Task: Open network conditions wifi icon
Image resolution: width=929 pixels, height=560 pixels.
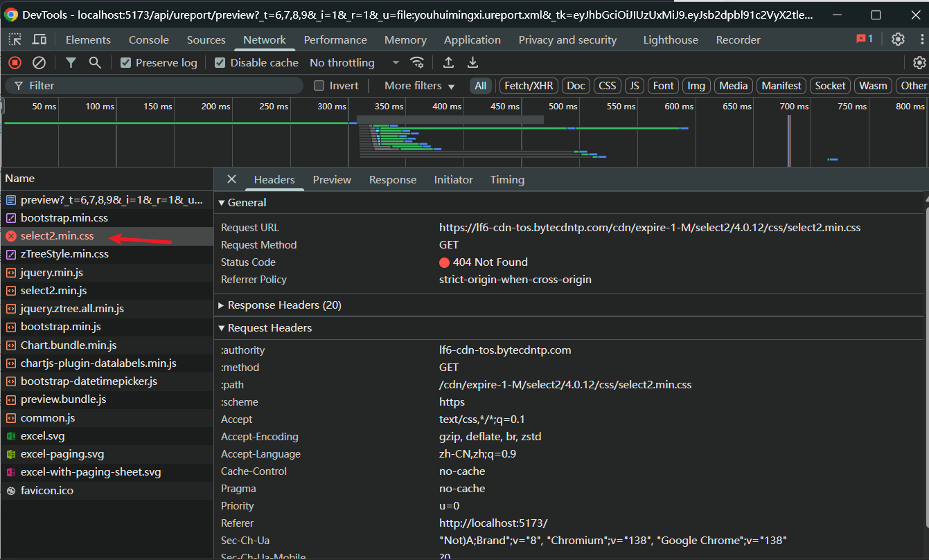Action: pyautogui.click(x=417, y=62)
